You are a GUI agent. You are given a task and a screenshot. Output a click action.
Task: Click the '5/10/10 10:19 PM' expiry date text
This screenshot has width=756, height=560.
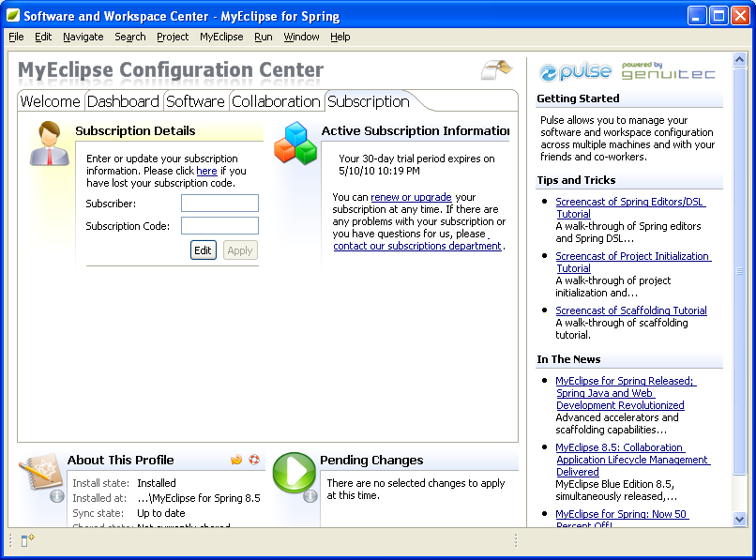379,171
